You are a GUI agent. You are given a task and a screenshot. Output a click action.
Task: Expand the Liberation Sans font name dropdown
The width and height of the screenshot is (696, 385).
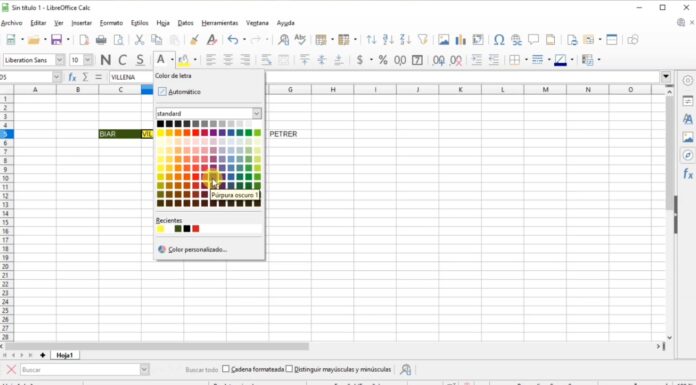(x=60, y=60)
